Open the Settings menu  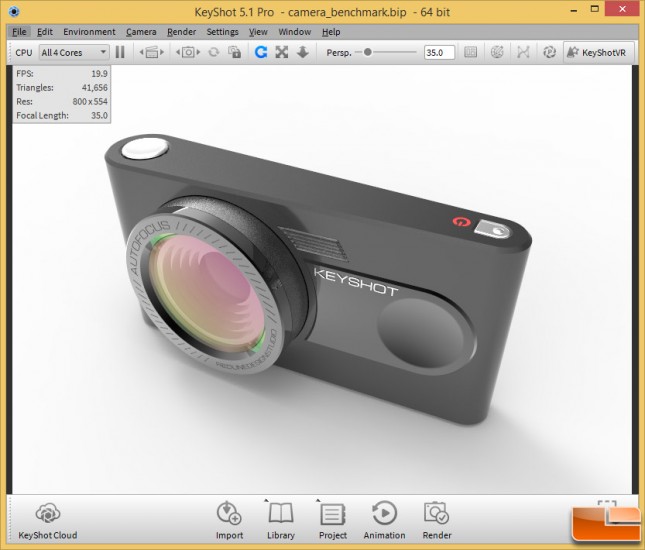click(x=223, y=32)
